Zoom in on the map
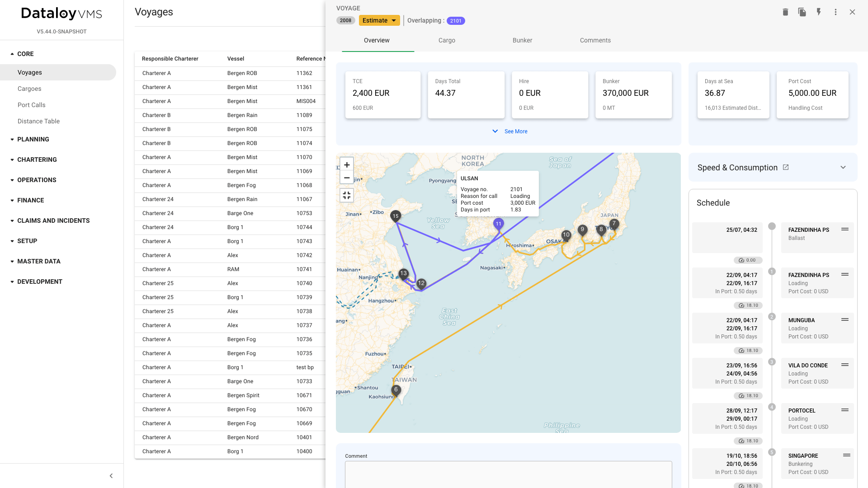This screenshot has width=868, height=488. pyautogui.click(x=347, y=164)
